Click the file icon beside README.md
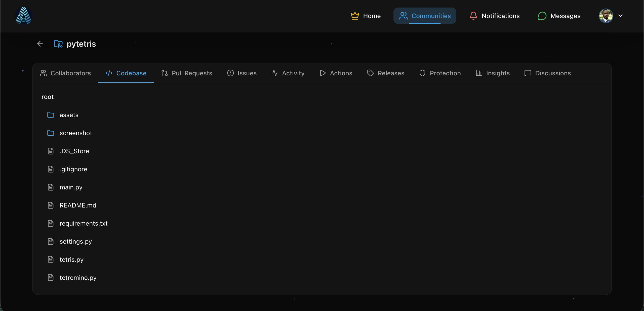 pyautogui.click(x=51, y=205)
